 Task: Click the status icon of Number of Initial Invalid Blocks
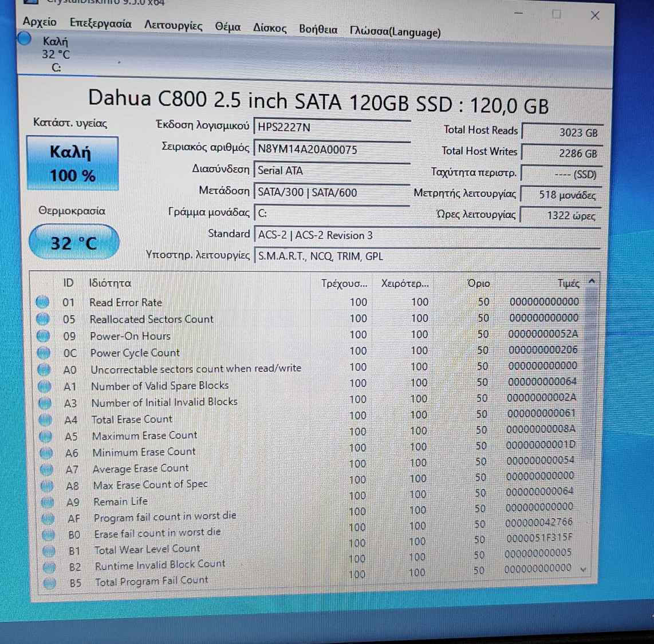(x=45, y=403)
